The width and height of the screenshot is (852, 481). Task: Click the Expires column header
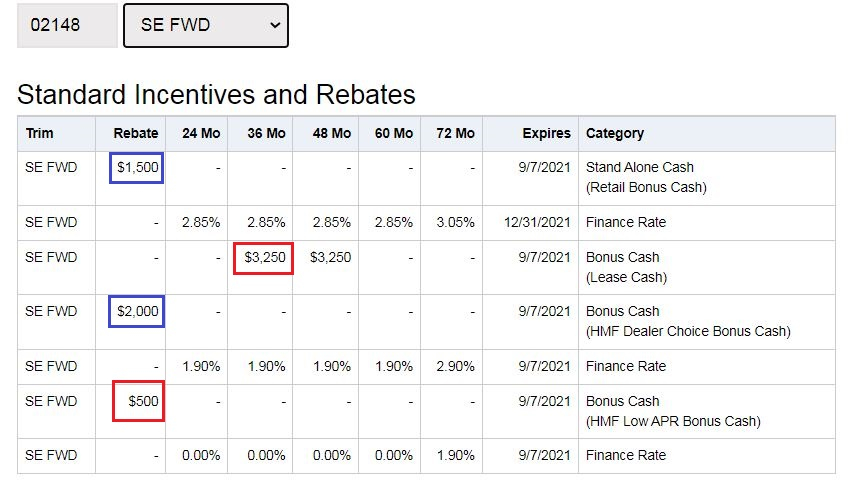pos(546,133)
